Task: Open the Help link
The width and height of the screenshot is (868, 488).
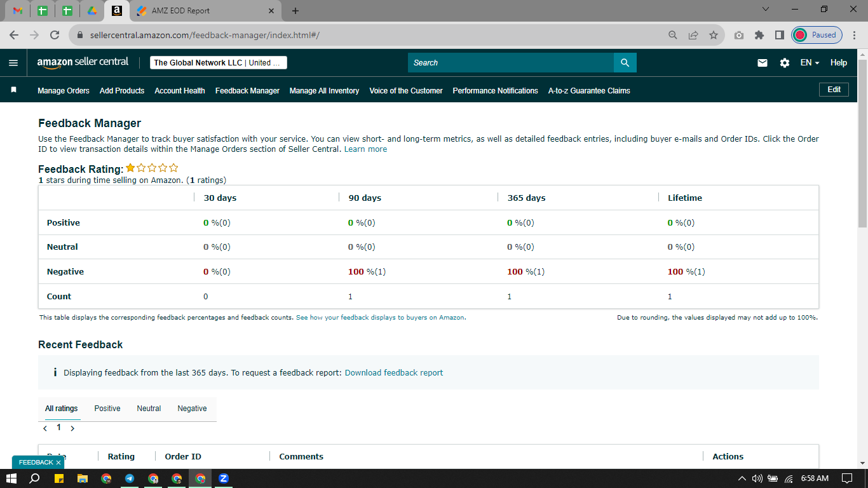Action: 839,63
